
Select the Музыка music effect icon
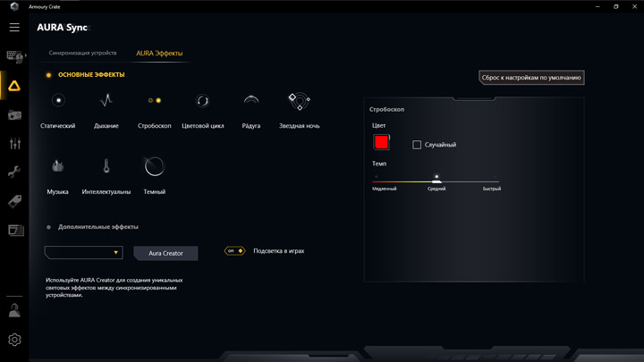pyautogui.click(x=57, y=166)
